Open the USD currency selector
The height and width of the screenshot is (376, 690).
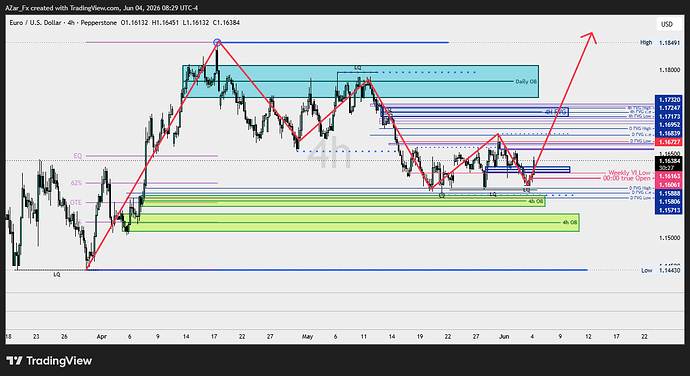click(x=667, y=24)
